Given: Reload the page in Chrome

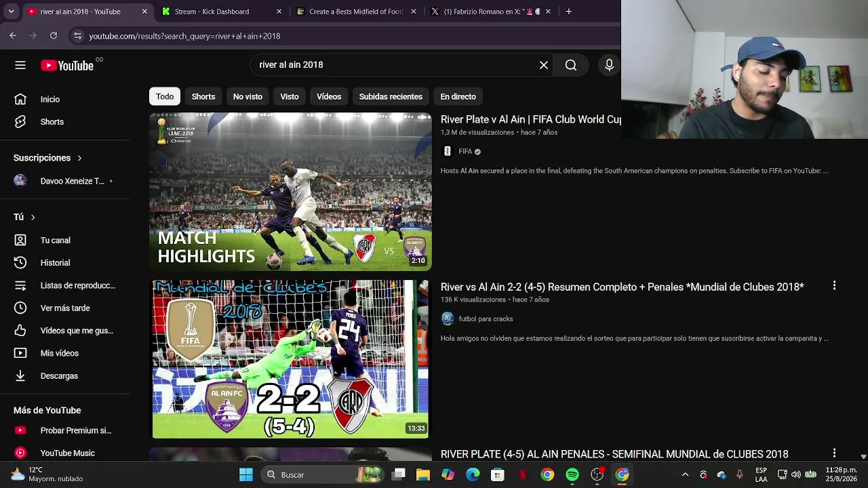Looking at the screenshot, I should pyautogui.click(x=54, y=36).
